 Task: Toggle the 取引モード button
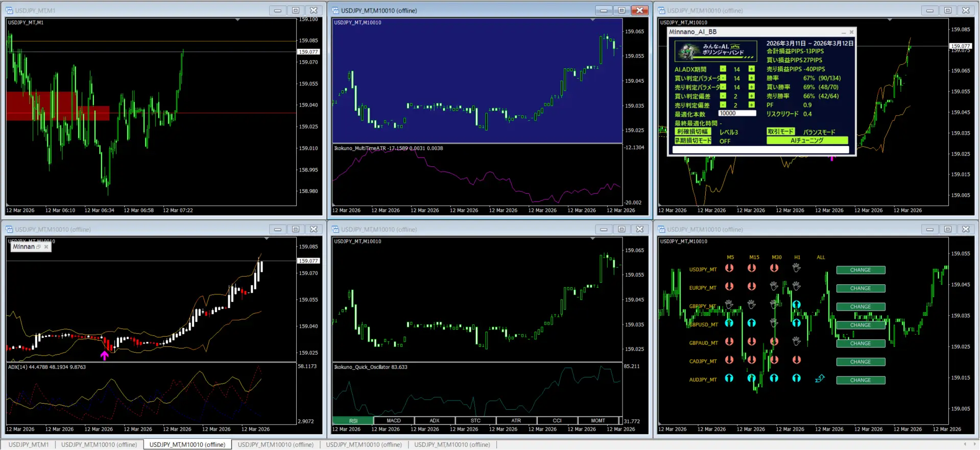[x=780, y=132]
